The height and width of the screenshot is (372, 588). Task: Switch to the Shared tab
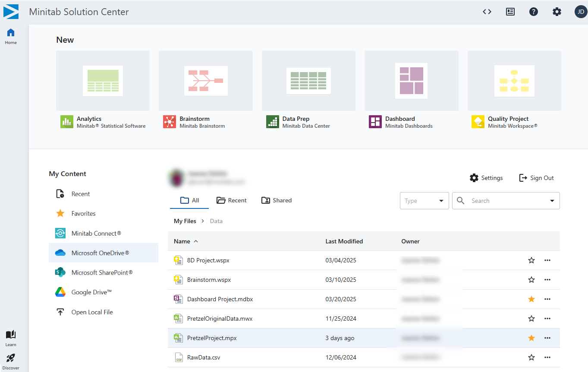coord(277,200)
